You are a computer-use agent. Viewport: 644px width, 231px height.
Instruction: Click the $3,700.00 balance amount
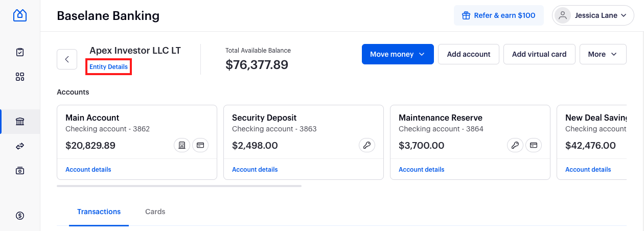(x=422, y=146)
